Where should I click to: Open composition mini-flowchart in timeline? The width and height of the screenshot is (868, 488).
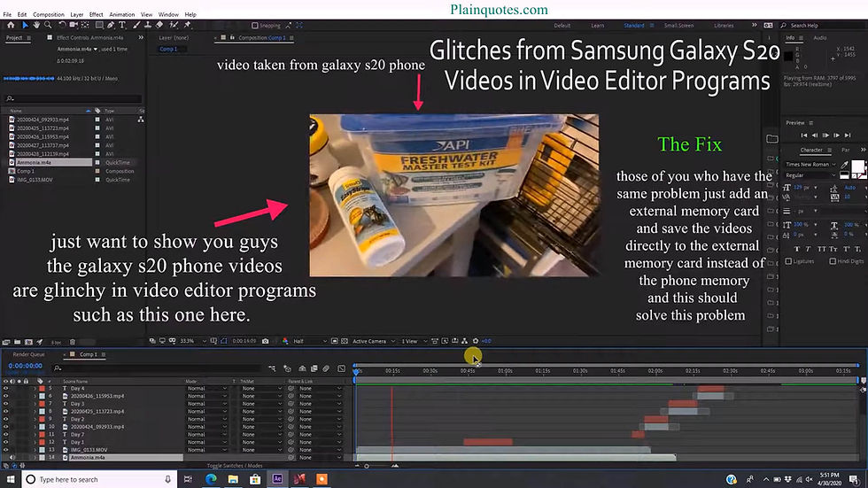(272, 368)
